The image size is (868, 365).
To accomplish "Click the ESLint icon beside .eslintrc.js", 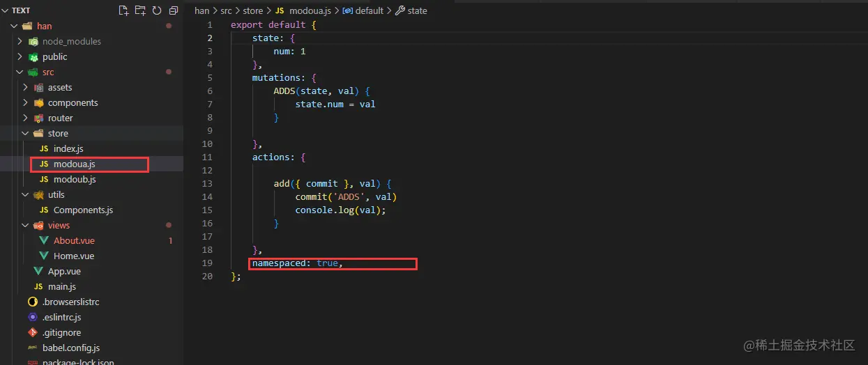I will pos(32,317).
